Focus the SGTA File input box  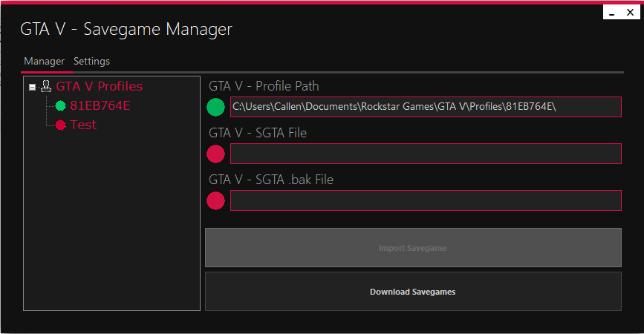pos(425,154)
